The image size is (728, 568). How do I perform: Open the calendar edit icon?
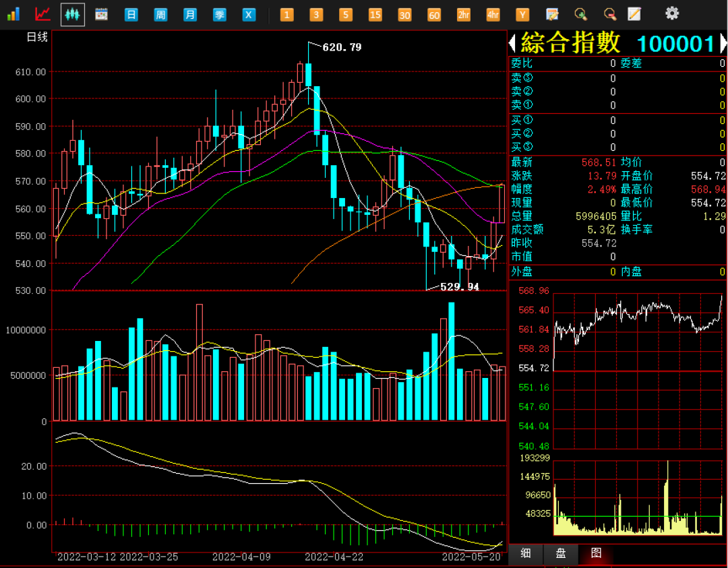[x=552, y=14]
